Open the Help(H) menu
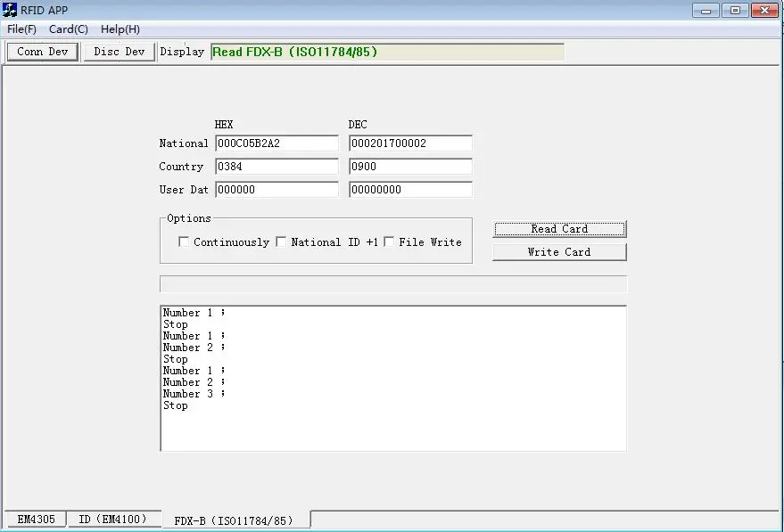The height and width of the screenshot is (532, 784). pos(120,29)
